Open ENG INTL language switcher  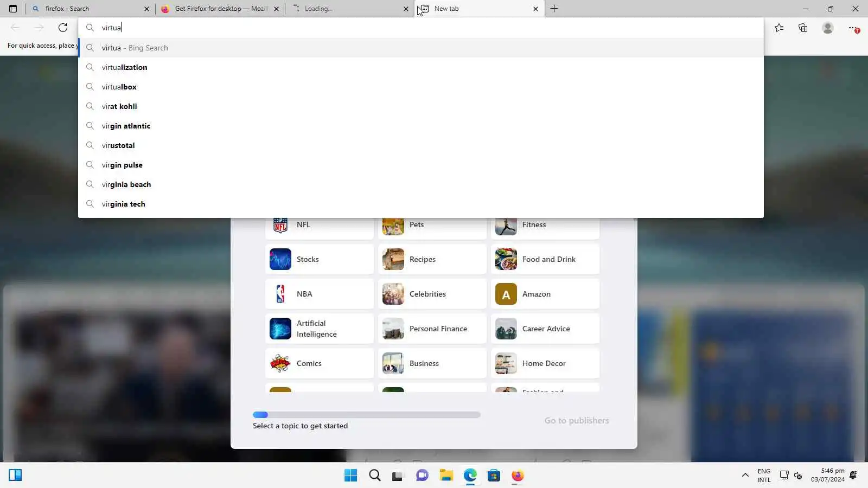[764, 476]
